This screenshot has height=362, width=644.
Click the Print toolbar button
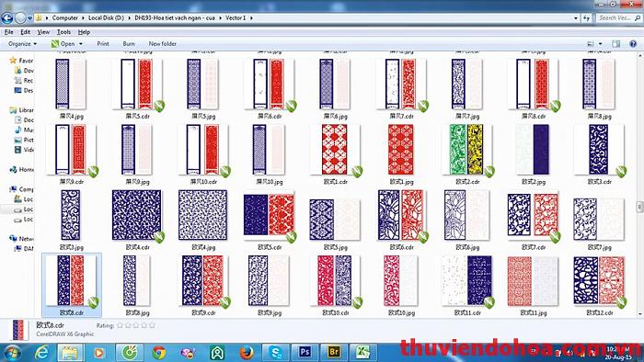coord(103,43)
